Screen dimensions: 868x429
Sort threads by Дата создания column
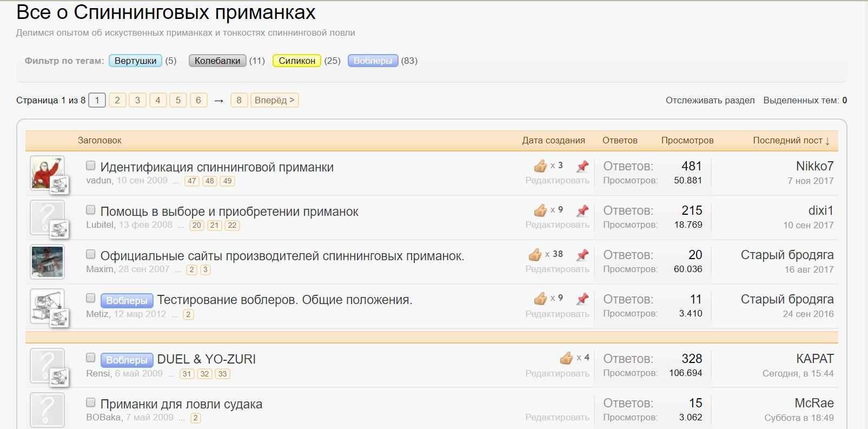pyautogui.click(x=553, y=141)
